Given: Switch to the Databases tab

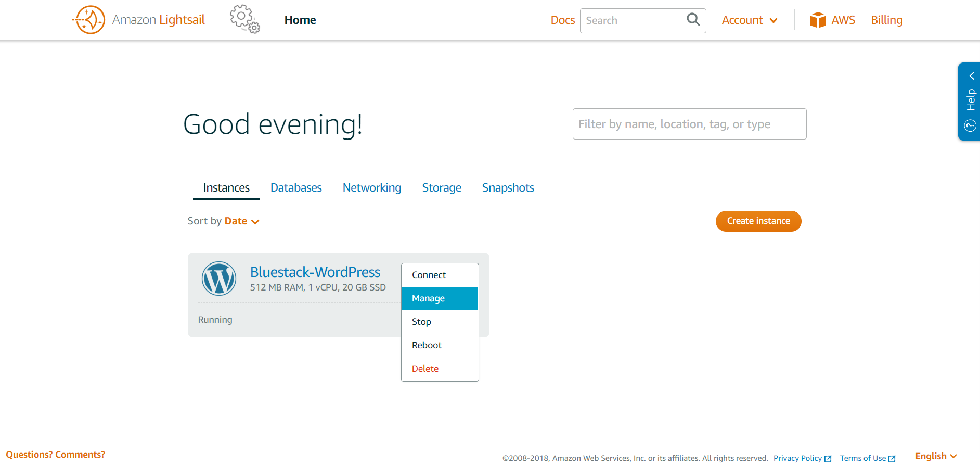Looking at the screenshot, I should (x=296, y=188).
